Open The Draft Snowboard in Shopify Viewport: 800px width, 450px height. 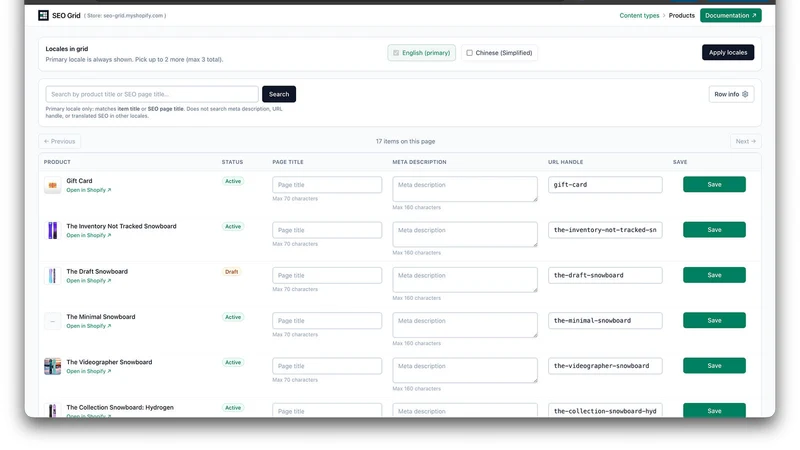pyautogui.click(x=88, y=281)
